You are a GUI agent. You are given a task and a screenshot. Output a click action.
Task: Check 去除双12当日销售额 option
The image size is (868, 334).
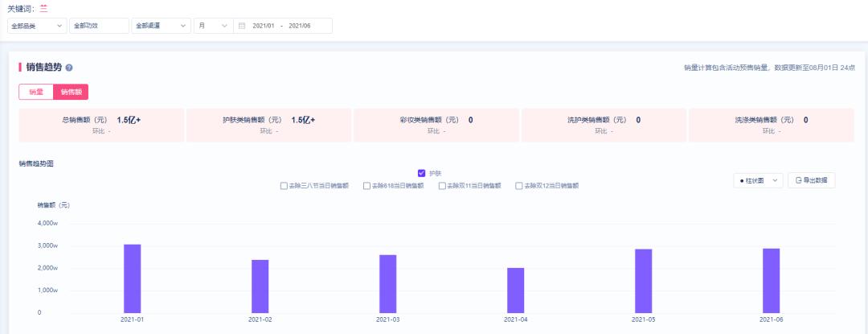[518, 186]
